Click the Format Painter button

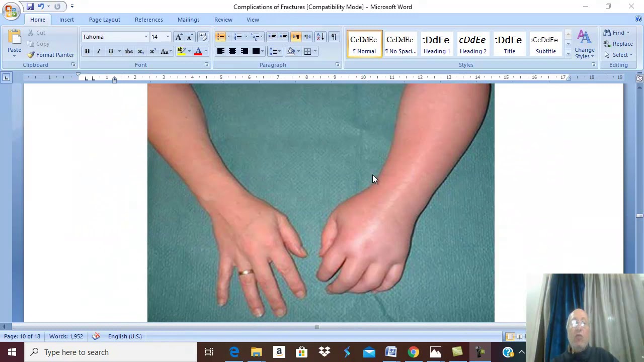point(50,55)
